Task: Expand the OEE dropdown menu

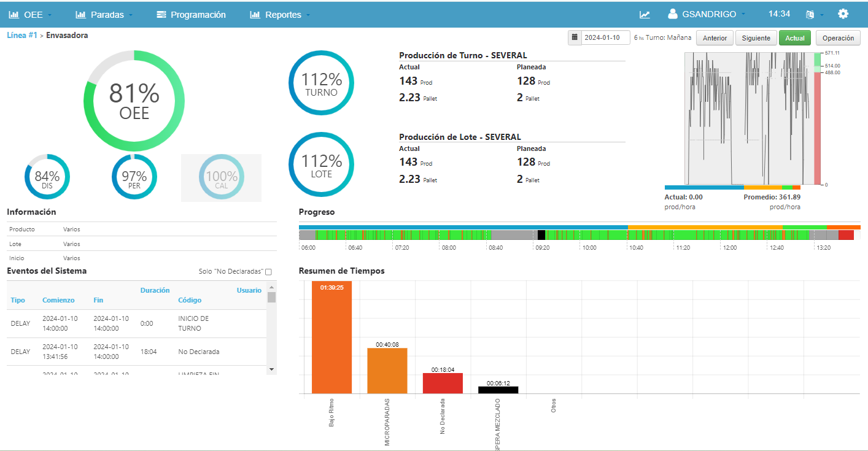Action: coord(31,15)
